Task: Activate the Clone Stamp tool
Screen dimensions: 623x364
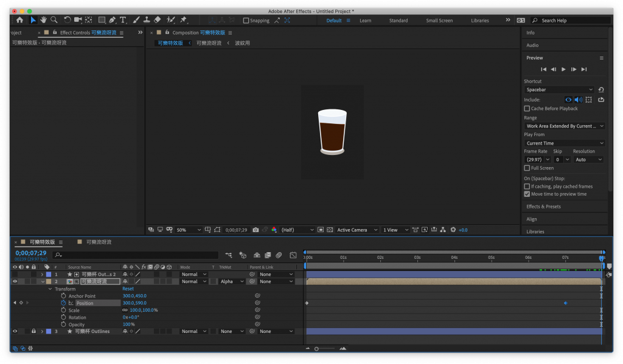Action: pos(147,20)
